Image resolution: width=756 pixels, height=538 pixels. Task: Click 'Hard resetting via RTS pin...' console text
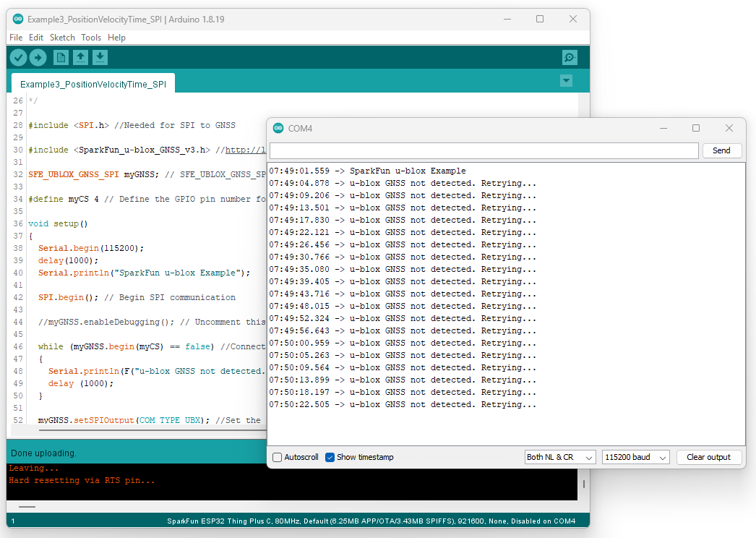(x=82, y=481)
